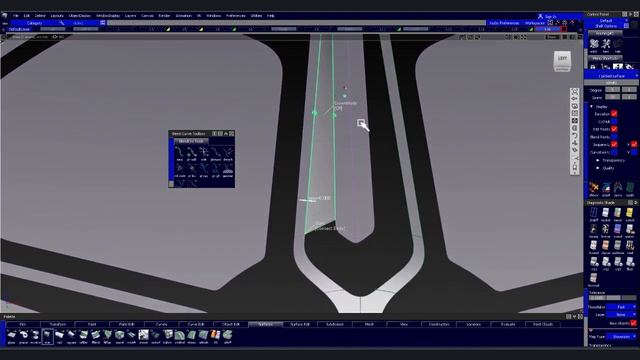Expand the Quality section
The height and width of the screenshot is (360, 640).
click(x=598, y=168)
